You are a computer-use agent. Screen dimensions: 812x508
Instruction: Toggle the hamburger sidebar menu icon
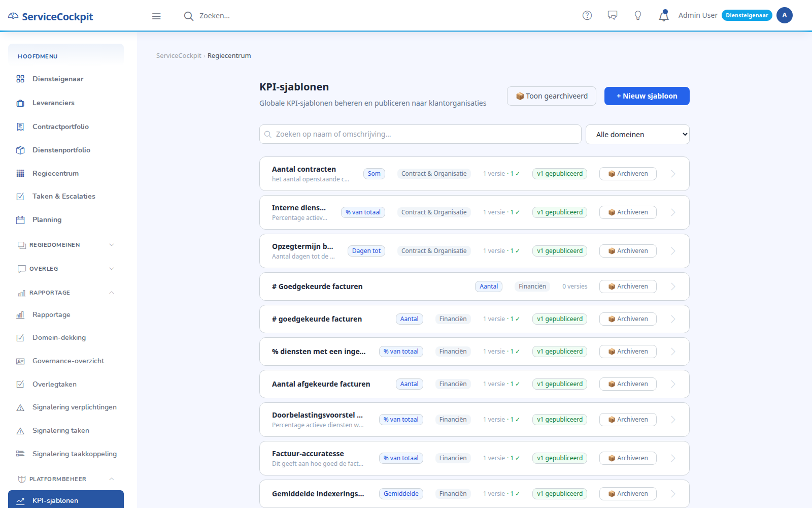click(156, 16)
